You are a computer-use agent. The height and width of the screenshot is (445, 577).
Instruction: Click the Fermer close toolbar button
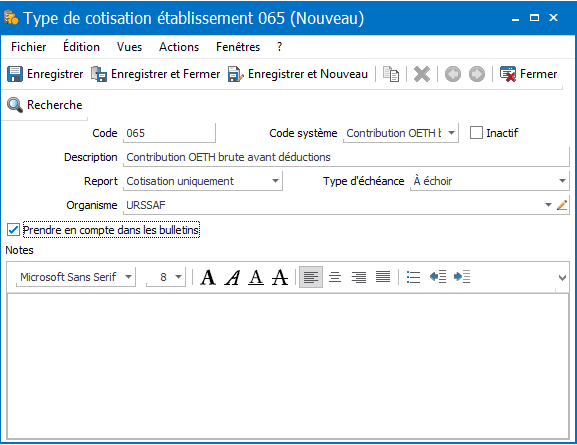tap(528, 74)
